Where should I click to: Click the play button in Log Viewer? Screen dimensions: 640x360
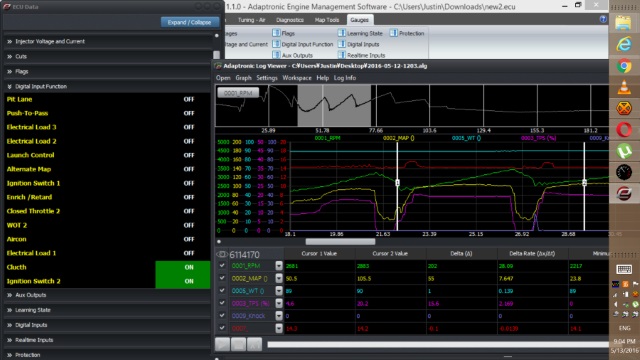[x=222, y=344]
